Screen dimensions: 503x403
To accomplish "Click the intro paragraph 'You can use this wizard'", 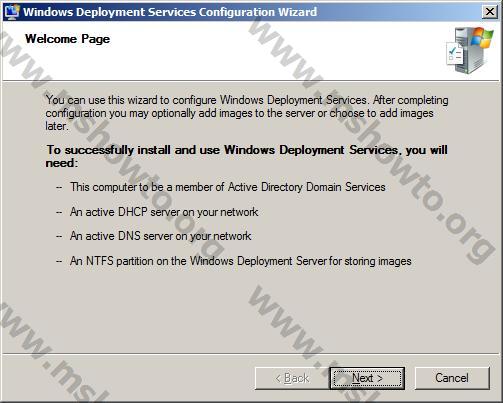I will pos(247,113).
